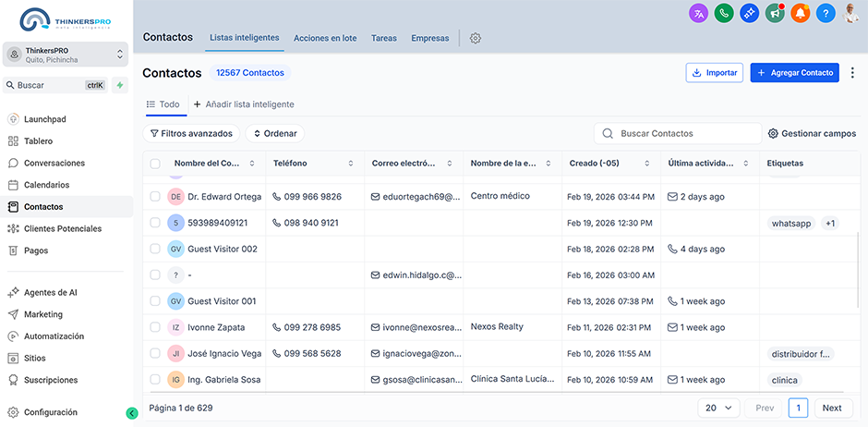This screenshot has width=868, height=427.
Task: Open Conversaciones in the sidebar
Action: 54,164
